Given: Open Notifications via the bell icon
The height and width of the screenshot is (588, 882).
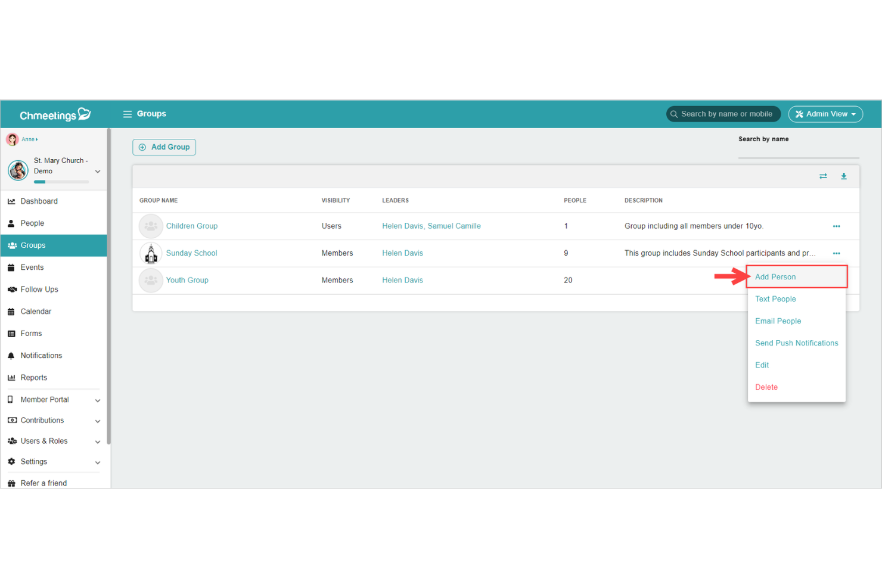Looking at the screenshot, I should [x=12, y=355].
